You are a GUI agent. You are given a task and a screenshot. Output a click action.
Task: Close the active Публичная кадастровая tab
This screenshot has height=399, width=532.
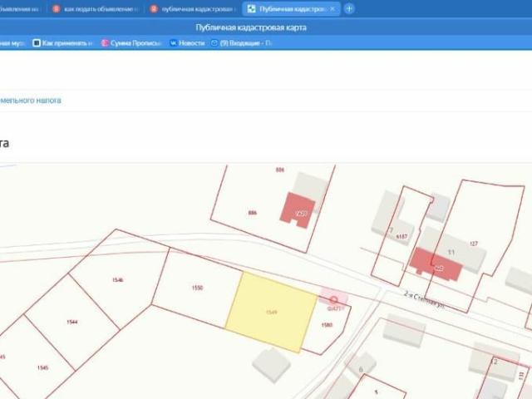point(332,9)
